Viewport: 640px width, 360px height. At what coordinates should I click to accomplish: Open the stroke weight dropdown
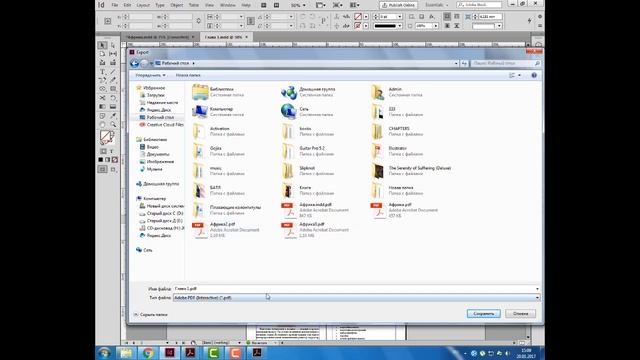click(400, 17)
